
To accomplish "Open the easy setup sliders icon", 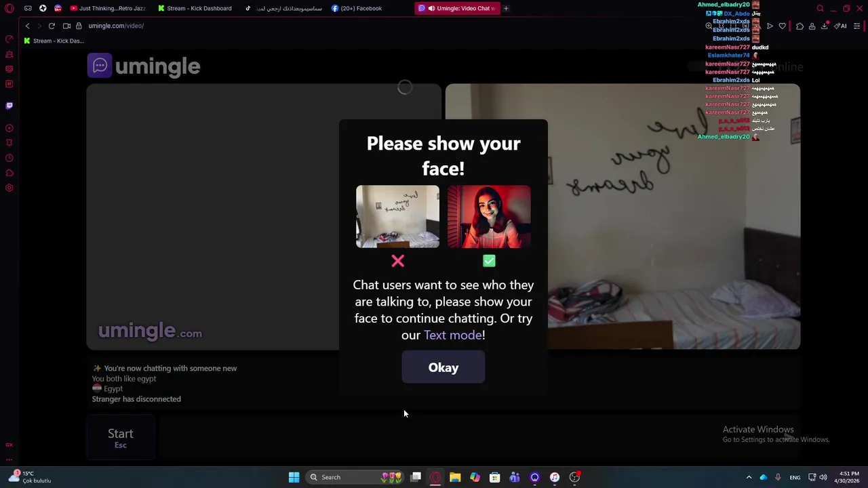I will [857, 26].
